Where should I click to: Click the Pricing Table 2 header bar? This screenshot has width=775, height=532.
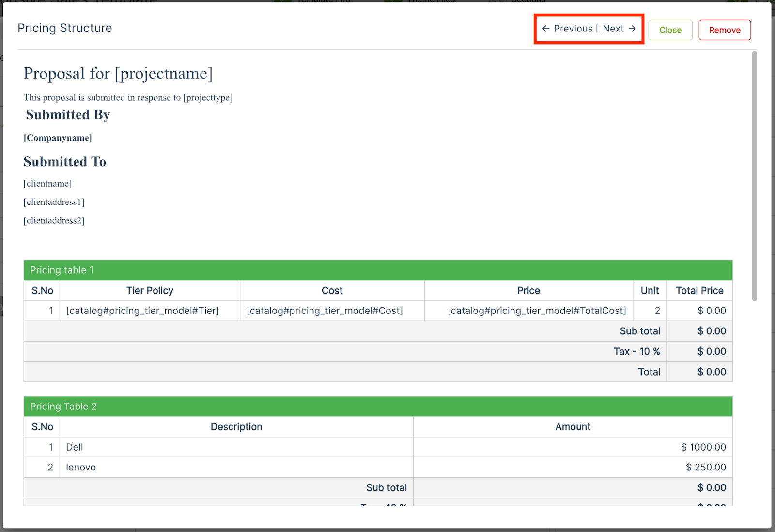click(x=378, y=406)
